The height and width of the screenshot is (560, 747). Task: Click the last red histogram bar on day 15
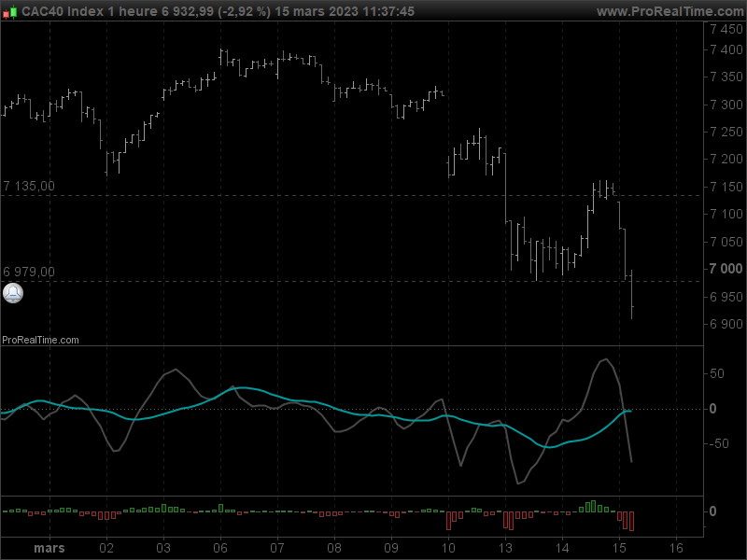coord(632,522)
